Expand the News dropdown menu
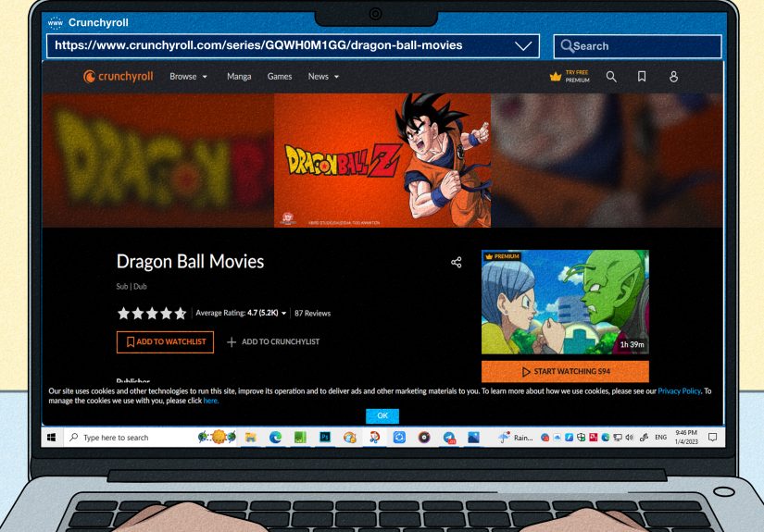The image size is (764, 532). [323, 77]
